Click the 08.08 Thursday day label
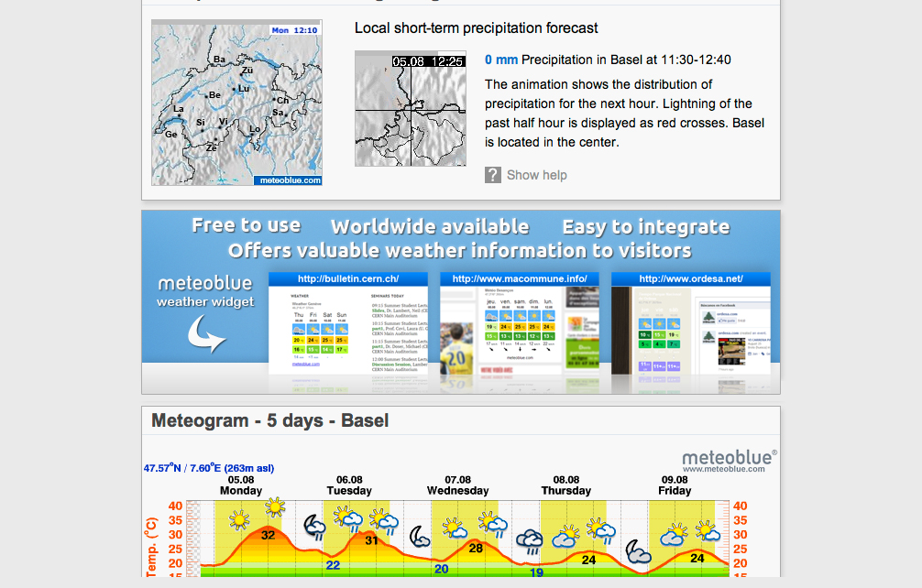The height and width of the screenshot is (588, 922). [x=566, y=485]
